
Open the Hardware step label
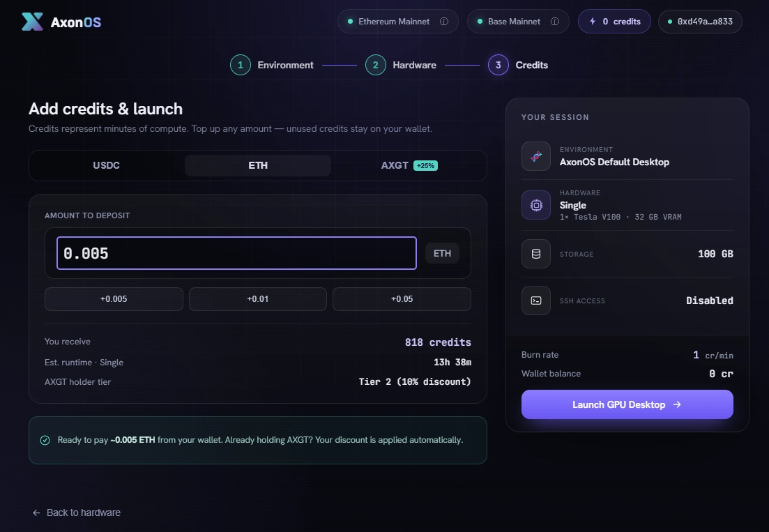[x=414, y=66]
